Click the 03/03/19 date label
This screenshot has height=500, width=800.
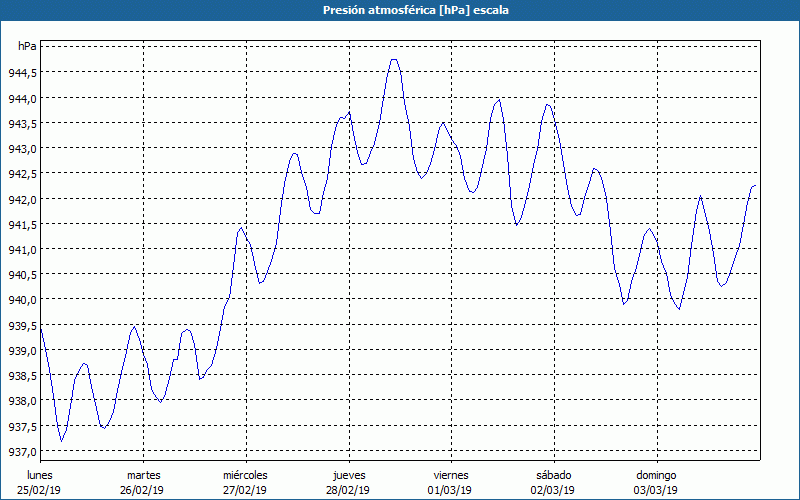coord(656,490)
